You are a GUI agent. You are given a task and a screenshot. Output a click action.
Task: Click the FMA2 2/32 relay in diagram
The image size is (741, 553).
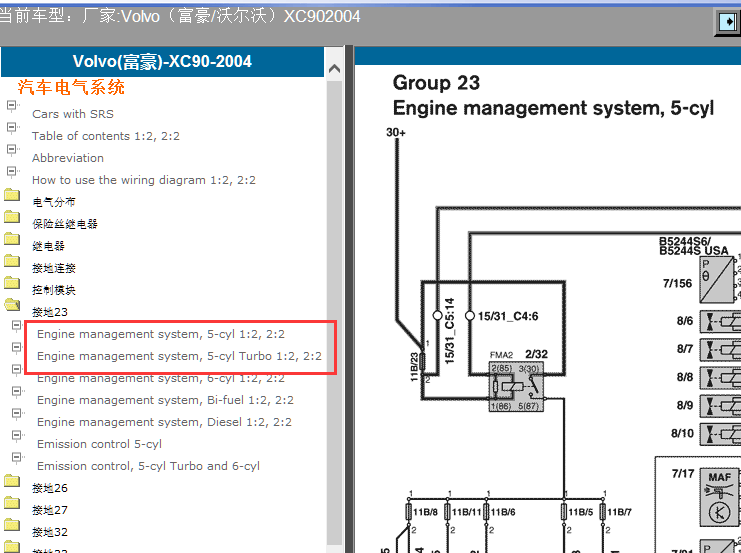(x=516, y=387)
